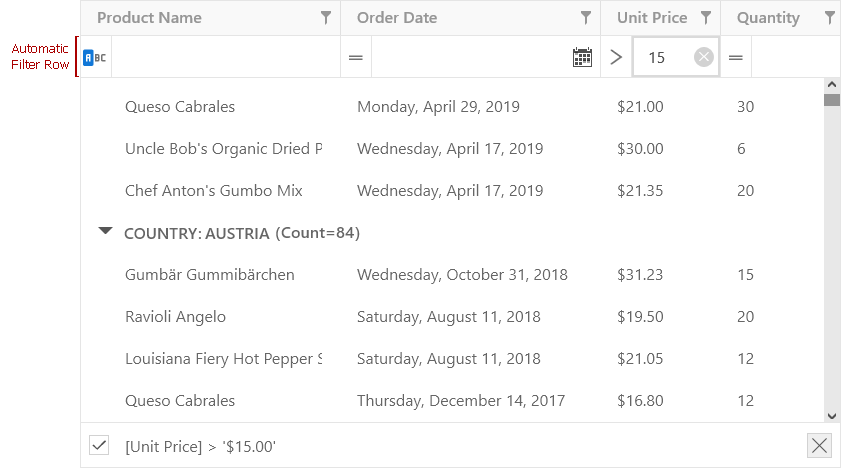Select the Ravioli Angelo row
841x468 pixels.
click(x=452, y=316)
